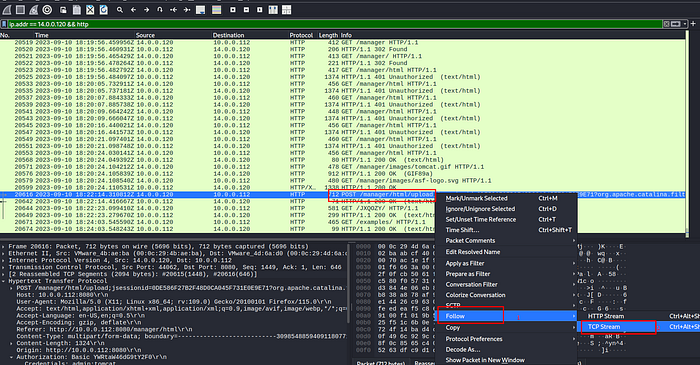The image size is (700, 365).
Task: Stop the running packet capture
Action: pos(20,9)
